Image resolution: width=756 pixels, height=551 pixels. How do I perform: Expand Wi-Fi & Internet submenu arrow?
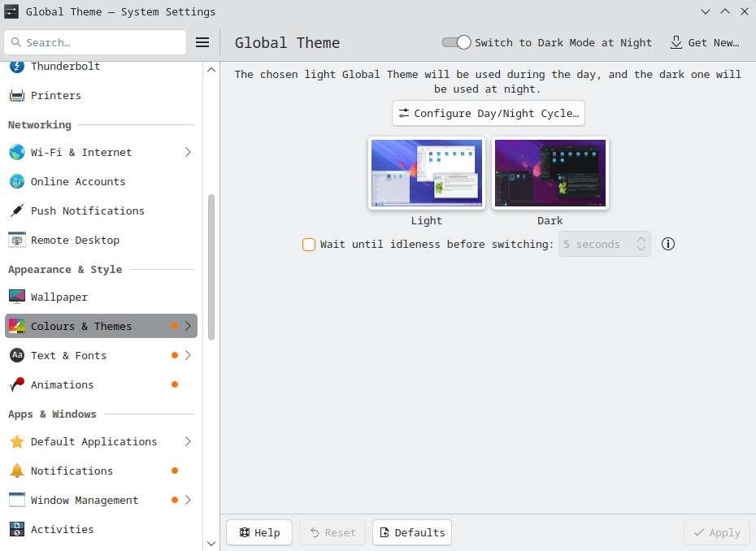point(188,153)
